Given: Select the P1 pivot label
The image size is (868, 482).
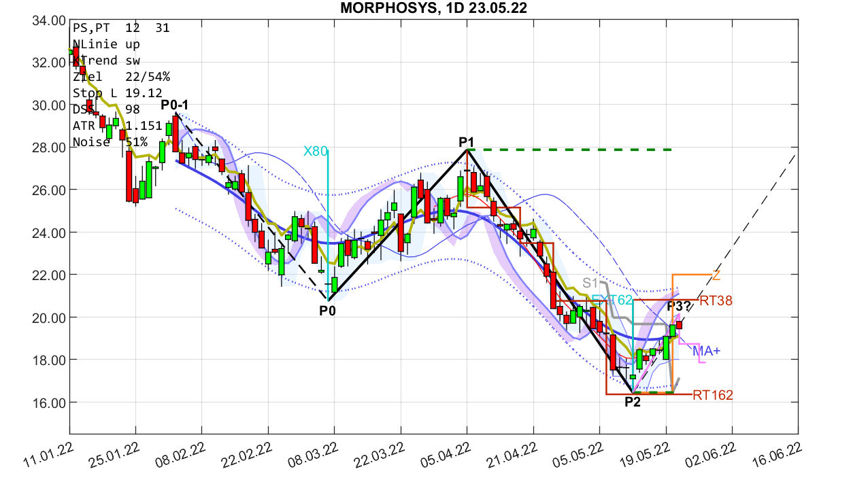Looking at the screenshot, I should pos(466,142).
